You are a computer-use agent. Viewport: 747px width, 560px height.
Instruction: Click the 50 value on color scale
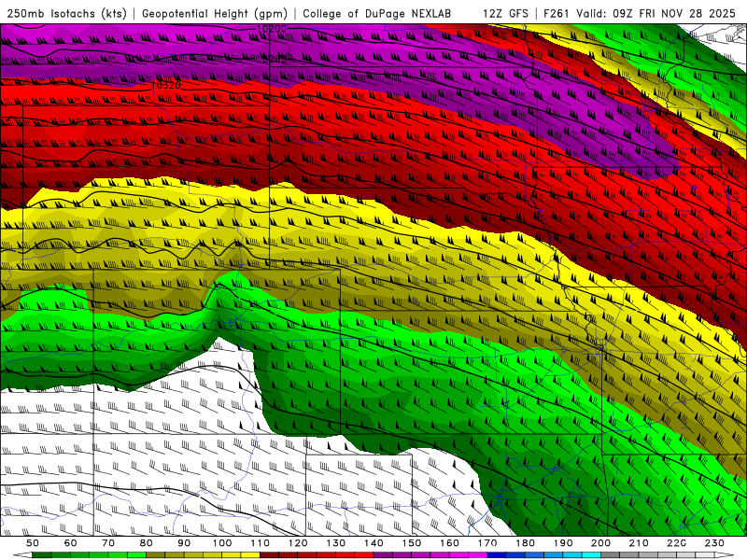pos(33,543)
